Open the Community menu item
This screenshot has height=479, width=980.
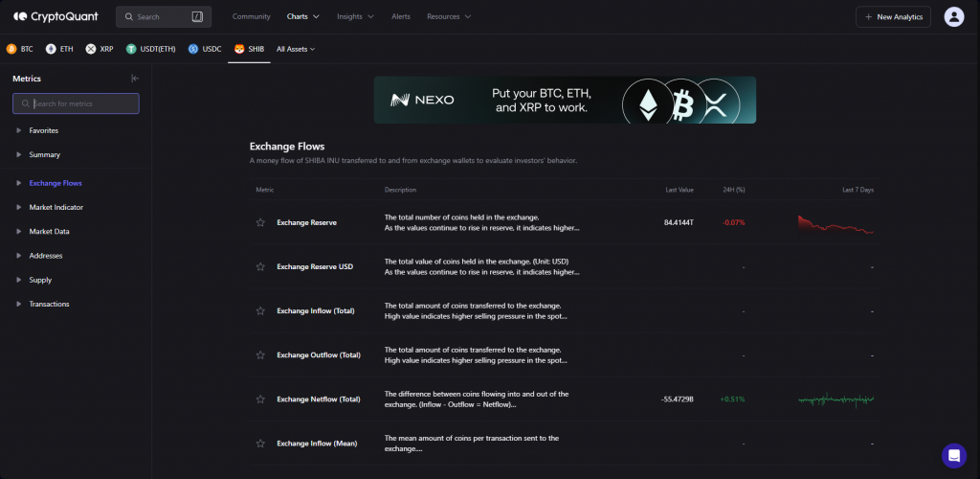(251, 16)
